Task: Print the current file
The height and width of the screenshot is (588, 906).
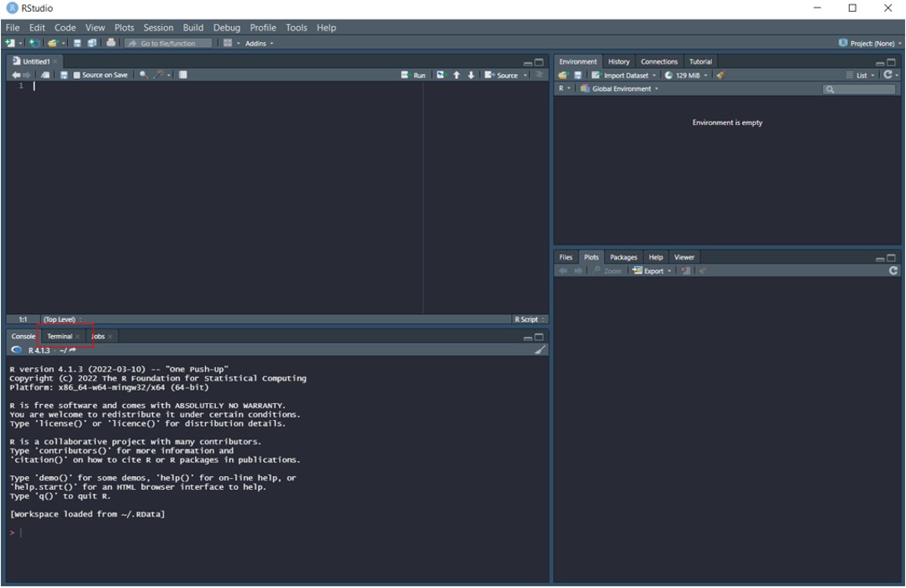Action: (x=111, y=44)
